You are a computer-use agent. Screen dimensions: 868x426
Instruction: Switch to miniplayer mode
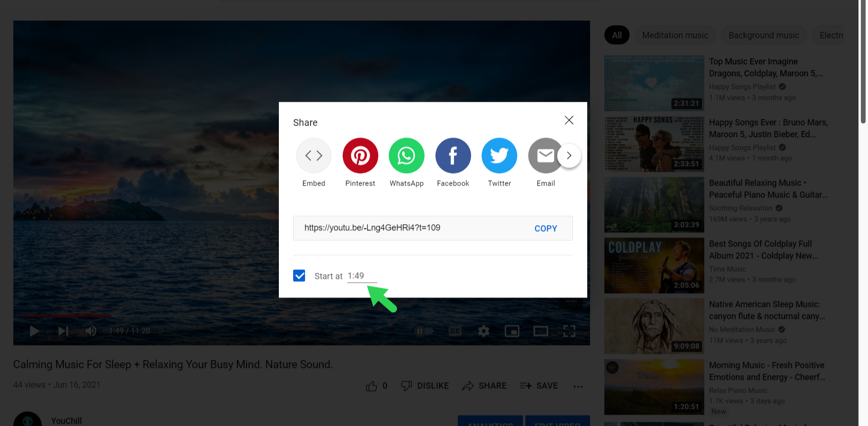[x=512, y=331]
